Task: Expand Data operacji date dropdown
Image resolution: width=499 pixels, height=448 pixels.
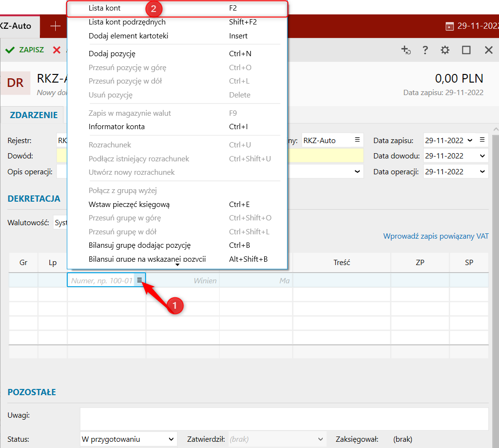Action: (x=483, y=171)
